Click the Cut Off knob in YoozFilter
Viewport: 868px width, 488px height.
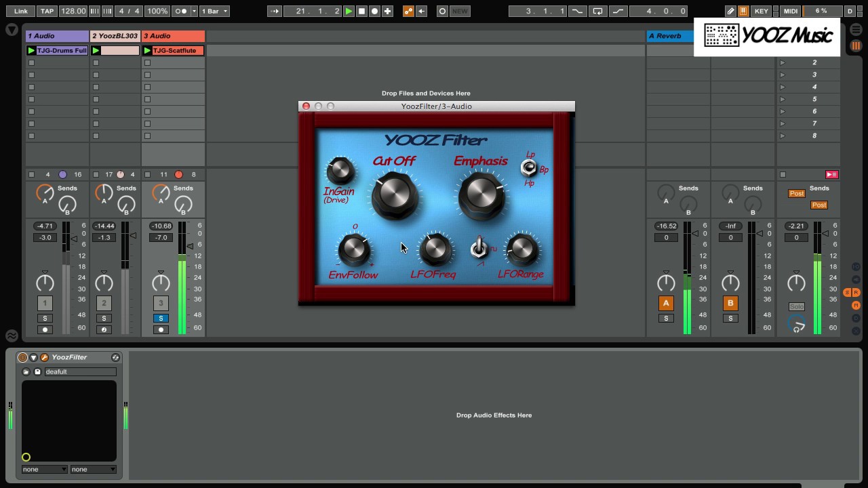point(395,195)
